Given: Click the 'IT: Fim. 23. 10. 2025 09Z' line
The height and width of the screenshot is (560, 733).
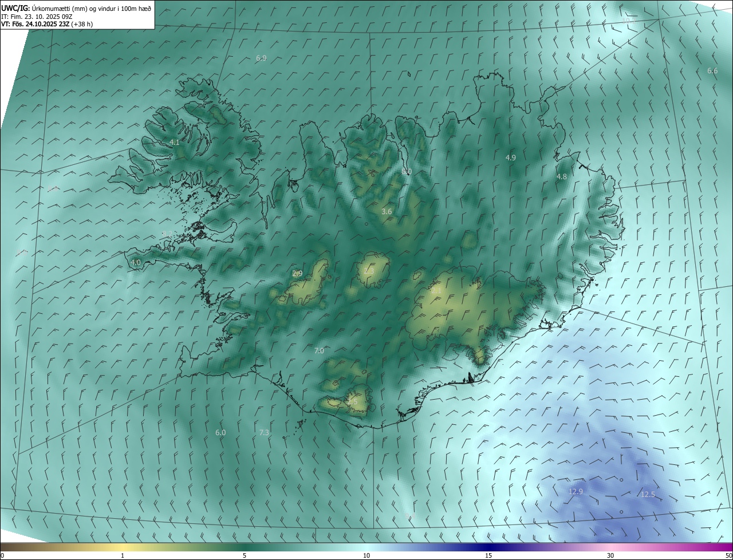Looking at the screenshot, I should [37, 16].
